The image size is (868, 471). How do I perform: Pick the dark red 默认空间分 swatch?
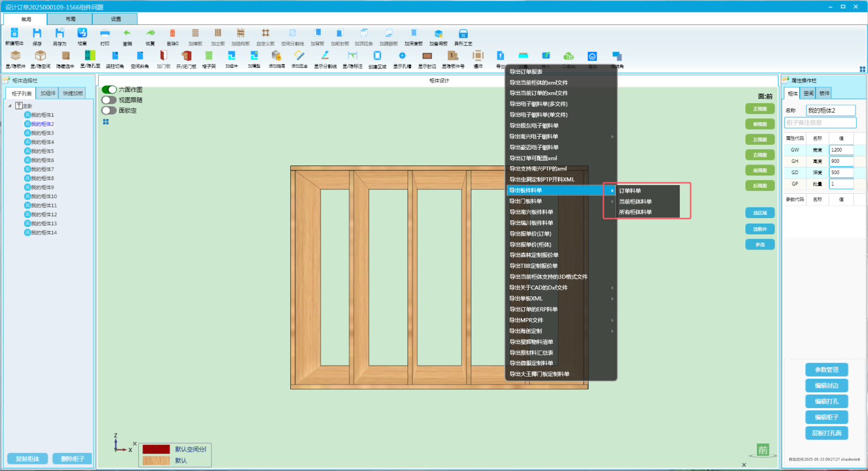156,449
